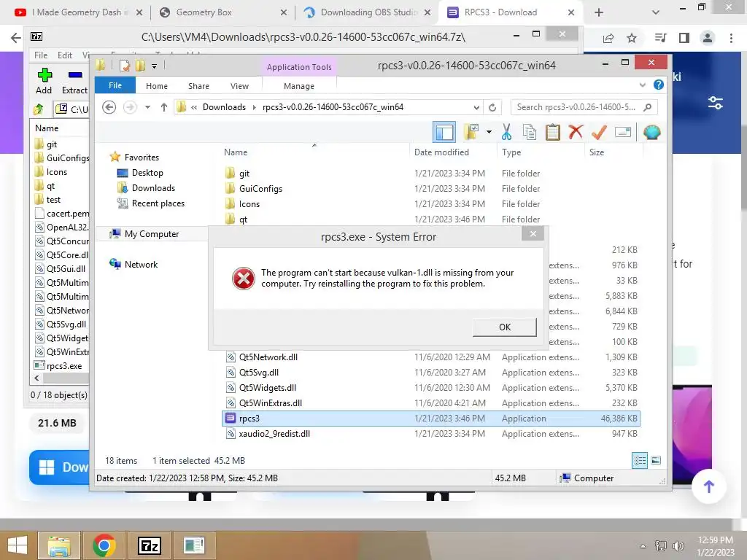This screenshot has width=747, height=560.
Task: Open dropdown arrow next to folder options icon
Action: [x=489, y=132]
